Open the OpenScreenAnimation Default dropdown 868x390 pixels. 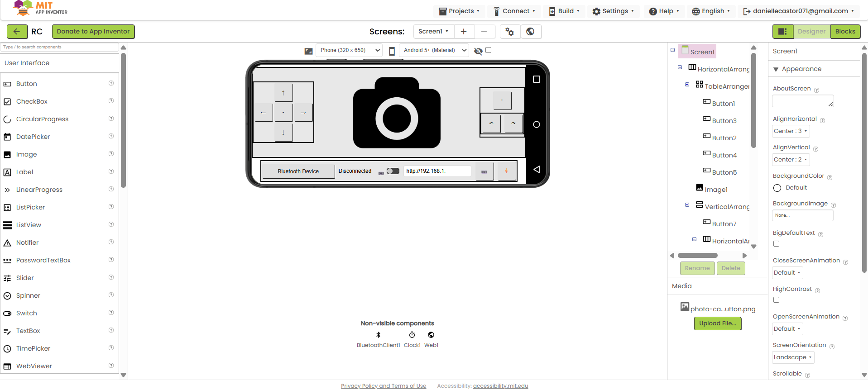787,329
